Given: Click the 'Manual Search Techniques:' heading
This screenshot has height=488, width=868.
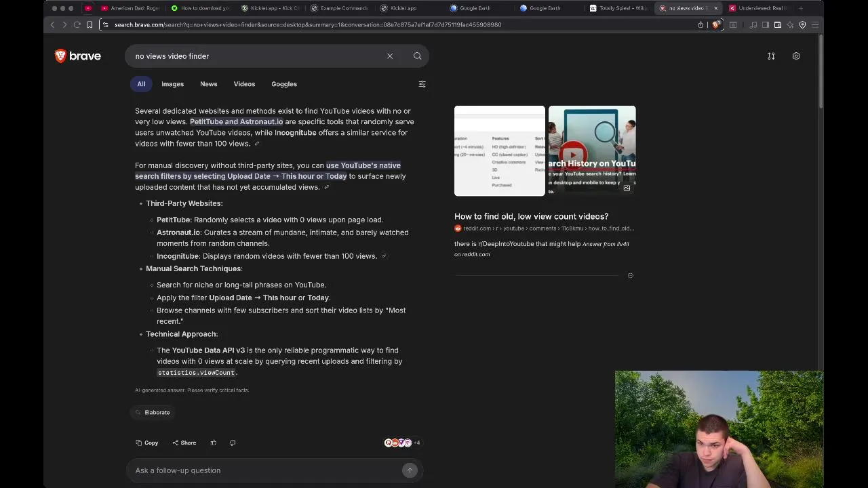Looking at the screenshot, I should pos(194,268).
